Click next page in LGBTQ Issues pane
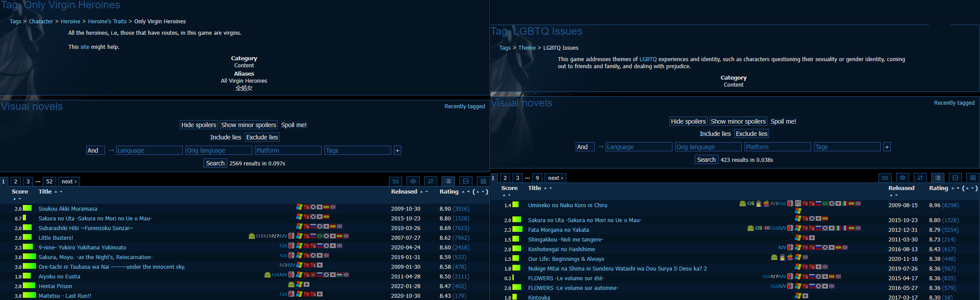980x300 pixels. click(x=555, y=178)
